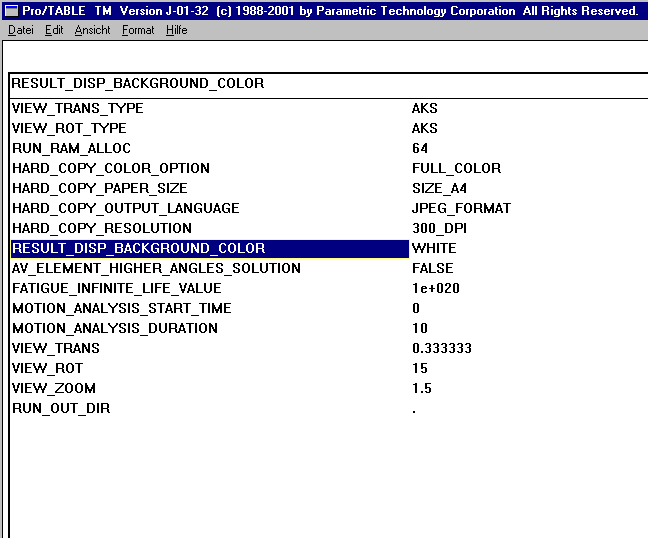Click the value 64 for RUN_RAM_ALLOC
The height and width of the screenshot is (538, 648).
[x=420, y=148]
